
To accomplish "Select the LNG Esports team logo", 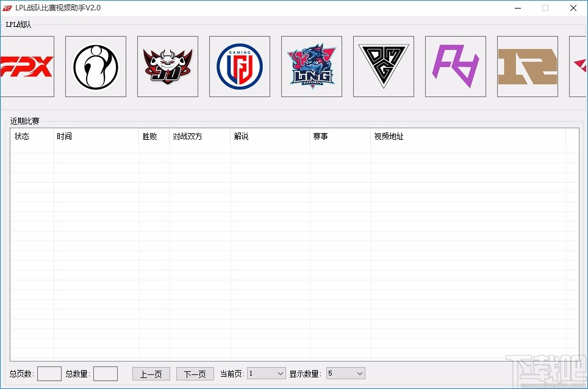I will tap(312, 66).
